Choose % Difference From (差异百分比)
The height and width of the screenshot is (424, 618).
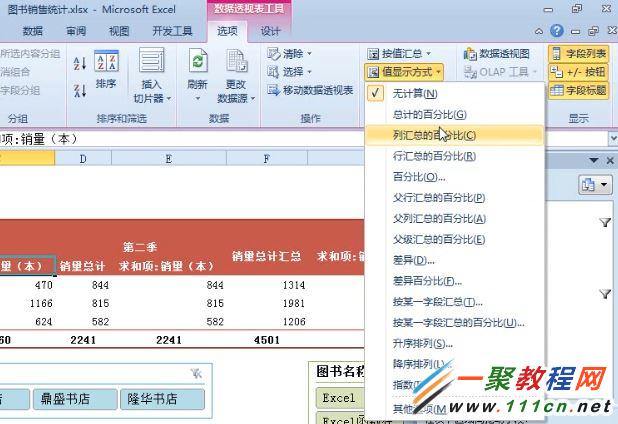tap(455, 281)
